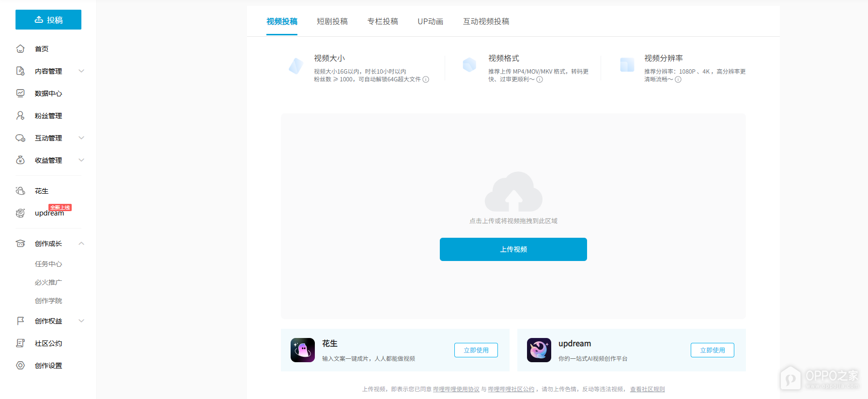Click the 创作权益 flag icon
868x399 pixels.
click(x=20, y=321)
